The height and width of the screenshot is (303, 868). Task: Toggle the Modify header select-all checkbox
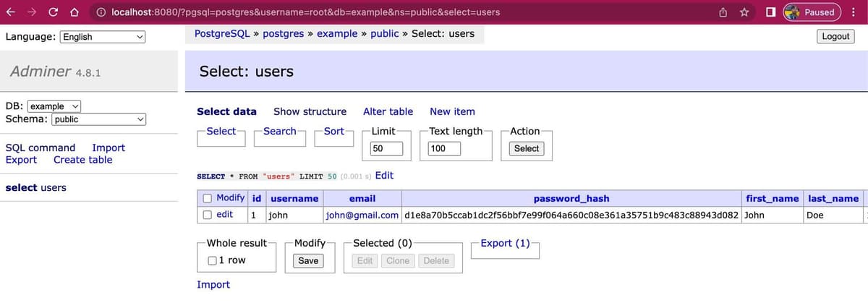tap(208, 198)
